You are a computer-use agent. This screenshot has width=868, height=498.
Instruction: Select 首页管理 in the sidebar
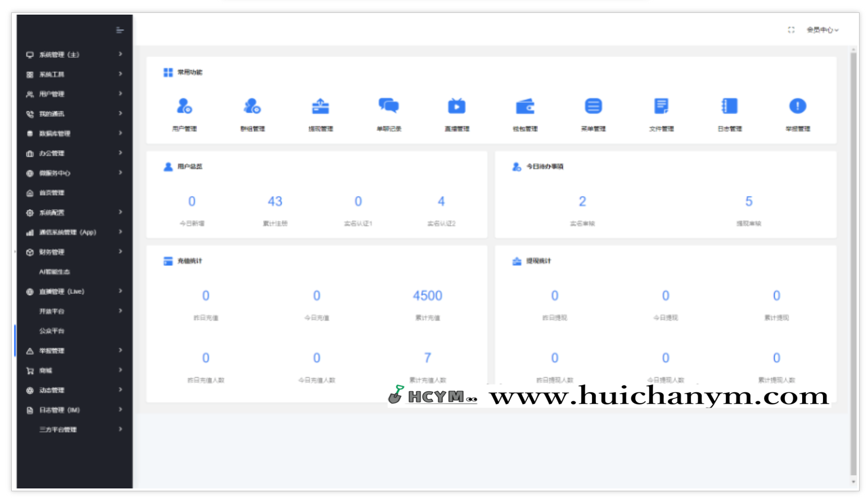[x=52, y=193]
